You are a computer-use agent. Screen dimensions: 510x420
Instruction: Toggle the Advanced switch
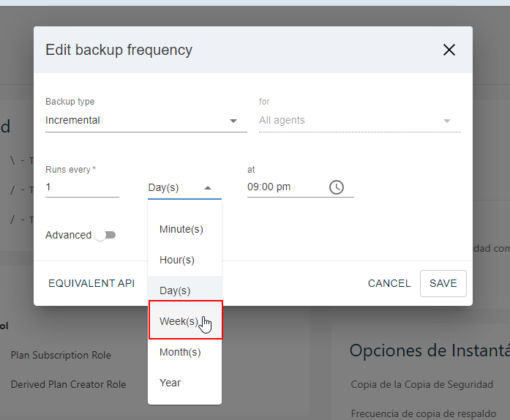pos(105,236)
